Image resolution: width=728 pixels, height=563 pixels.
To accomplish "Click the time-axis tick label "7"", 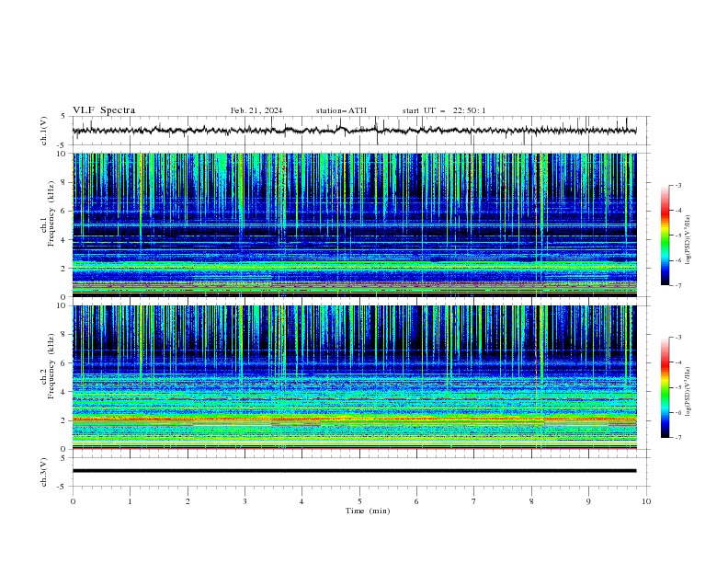I will (x=474, y=501).
